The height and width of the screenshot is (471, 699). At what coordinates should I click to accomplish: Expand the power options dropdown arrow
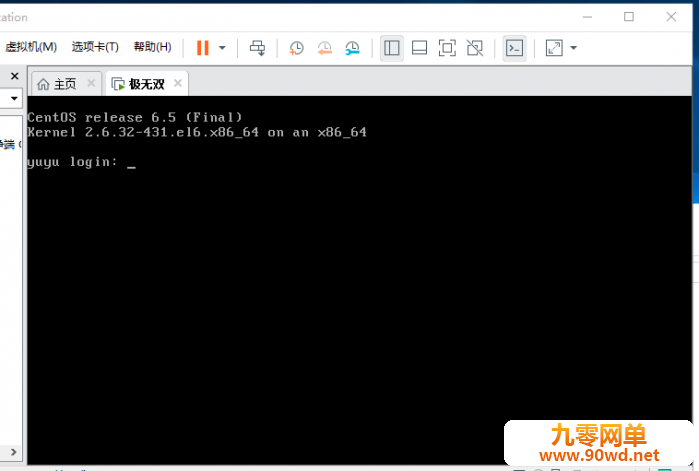pos(222,48)
